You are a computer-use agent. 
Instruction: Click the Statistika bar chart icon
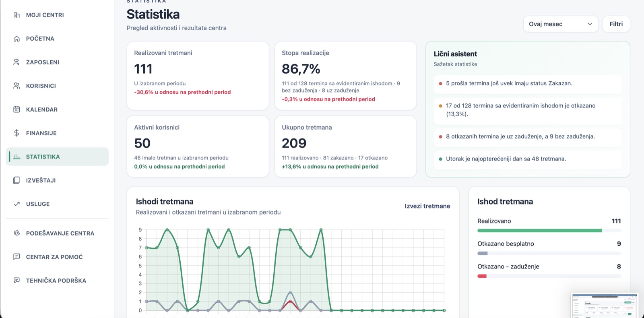(x=17, y=157)
